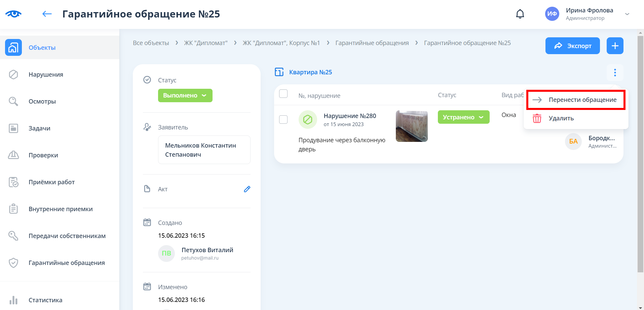The image size is (644, 310).
Task: Open Нарушения in the sidebar
Action: pyautogui.click(x=46, y=75)
